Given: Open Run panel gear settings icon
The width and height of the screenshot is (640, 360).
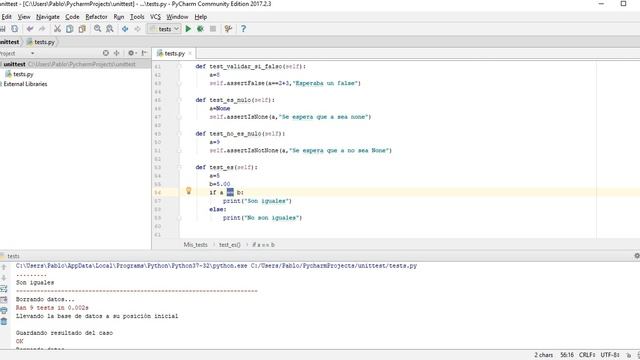Looking at the screenshot, I should (637, 256).
